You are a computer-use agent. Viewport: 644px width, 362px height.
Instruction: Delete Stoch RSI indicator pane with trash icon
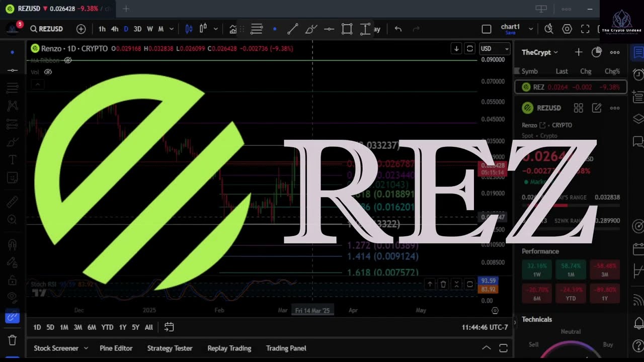tap(443, 285)
